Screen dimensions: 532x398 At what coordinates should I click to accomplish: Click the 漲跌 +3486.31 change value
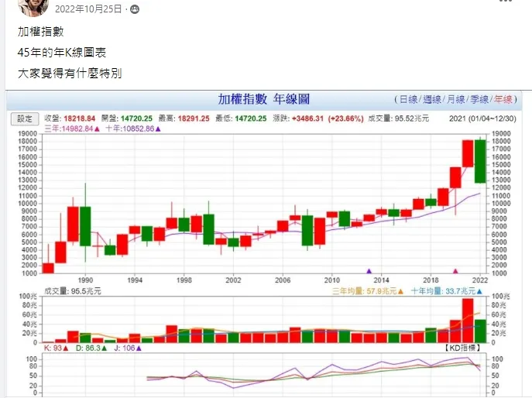[x=318, y=118]
